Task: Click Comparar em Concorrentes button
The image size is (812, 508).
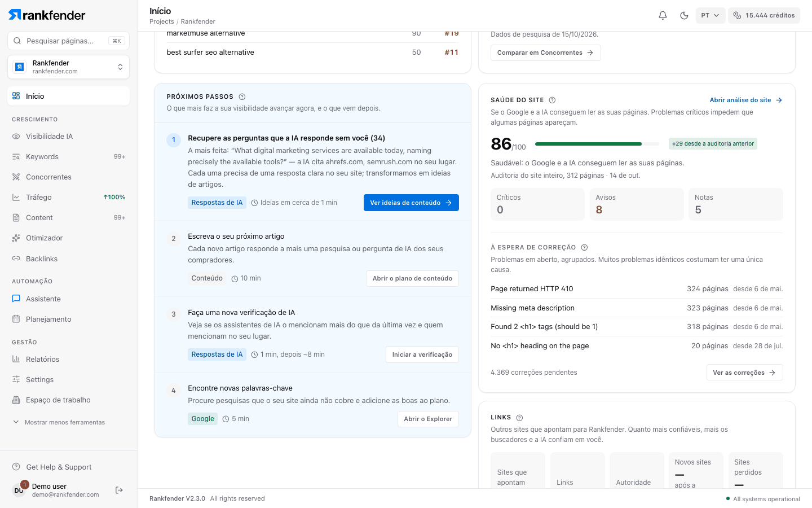Action: click(545, 52)
